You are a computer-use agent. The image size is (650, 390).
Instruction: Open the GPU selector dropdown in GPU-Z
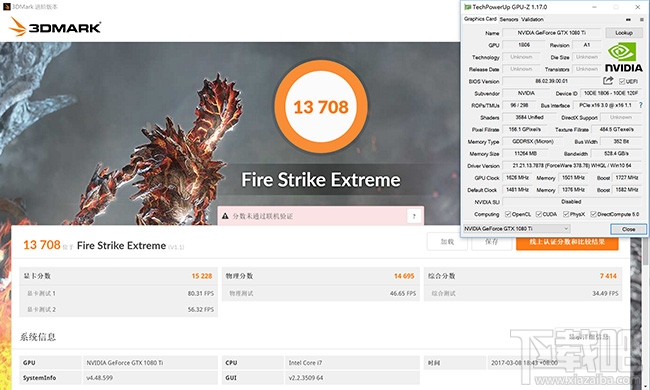(516, 229)
